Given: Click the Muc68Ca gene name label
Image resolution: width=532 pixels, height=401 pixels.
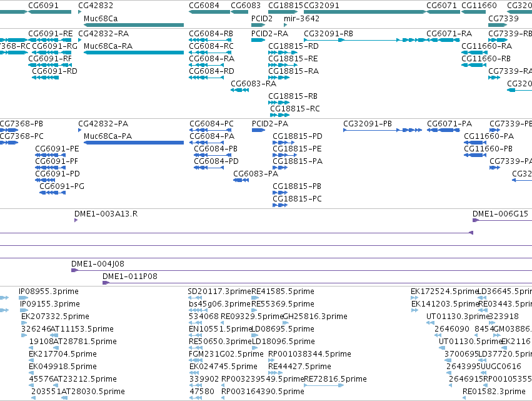Looking at the screenshot, I should 101,18.
